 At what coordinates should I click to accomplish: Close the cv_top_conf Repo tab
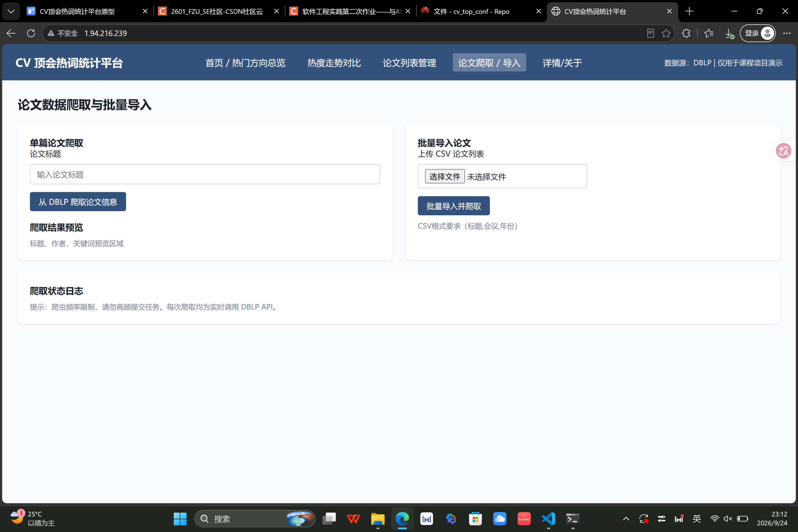tap(538, 11)
